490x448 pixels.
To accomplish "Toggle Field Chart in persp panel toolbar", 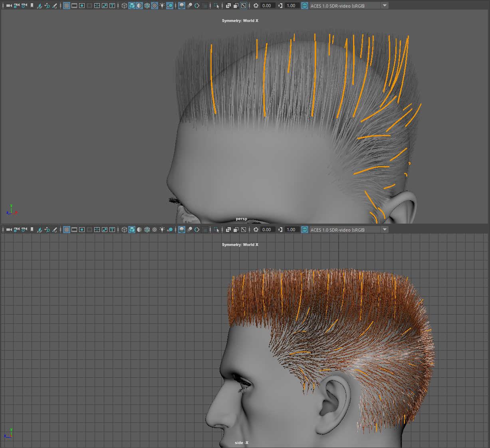I will tap(97, 6).
